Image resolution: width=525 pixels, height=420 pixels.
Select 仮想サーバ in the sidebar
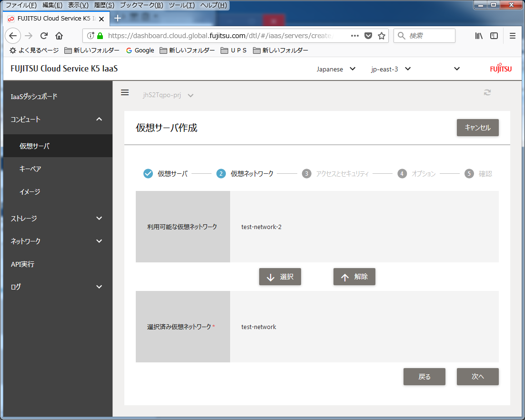click(58, 146)
